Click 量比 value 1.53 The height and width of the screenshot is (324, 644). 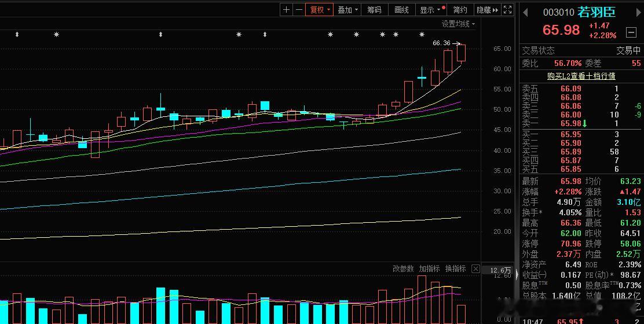click(x=632, y=213)
